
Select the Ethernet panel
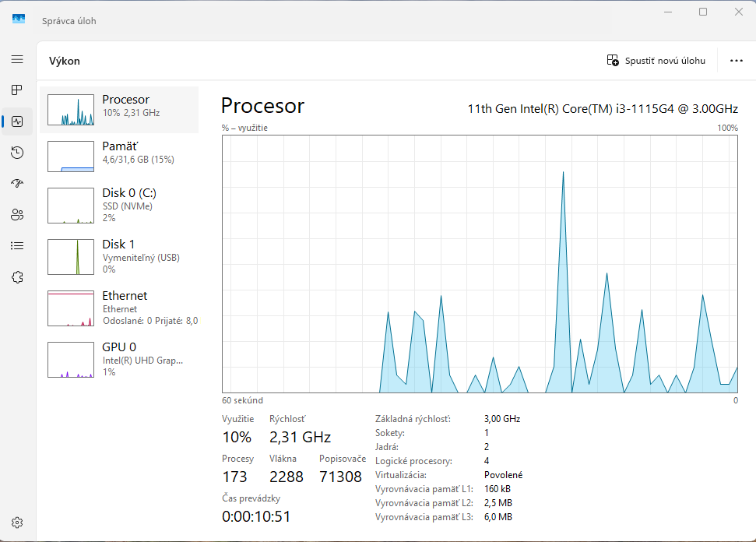125,308
